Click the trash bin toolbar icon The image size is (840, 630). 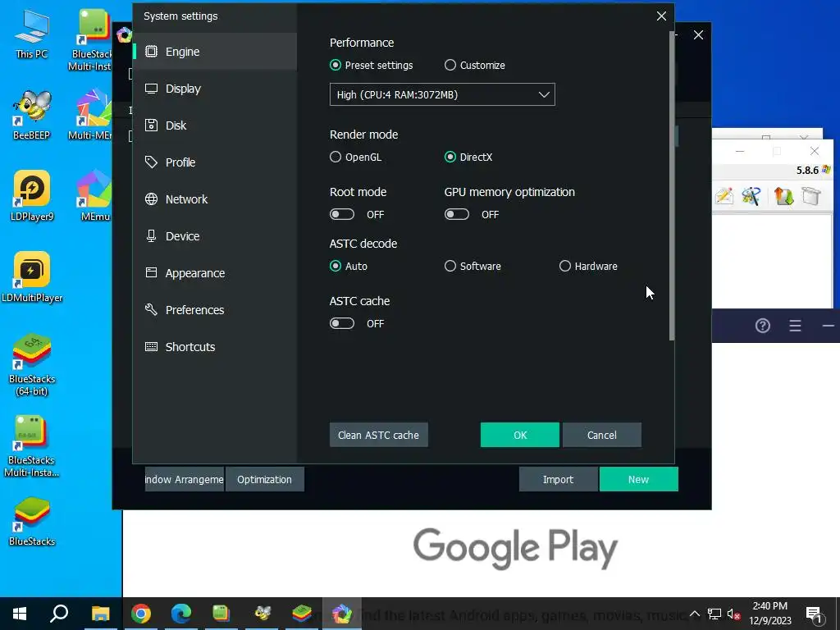coord(811,196)
